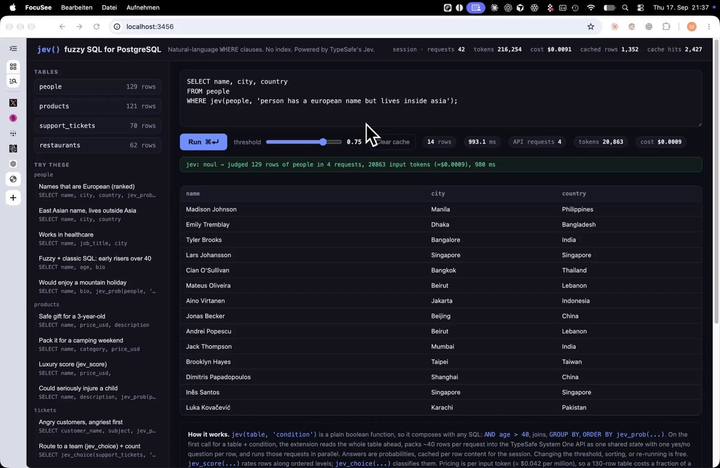
Task: Open the X pinned sidebar tab
Action: (13, 103)
